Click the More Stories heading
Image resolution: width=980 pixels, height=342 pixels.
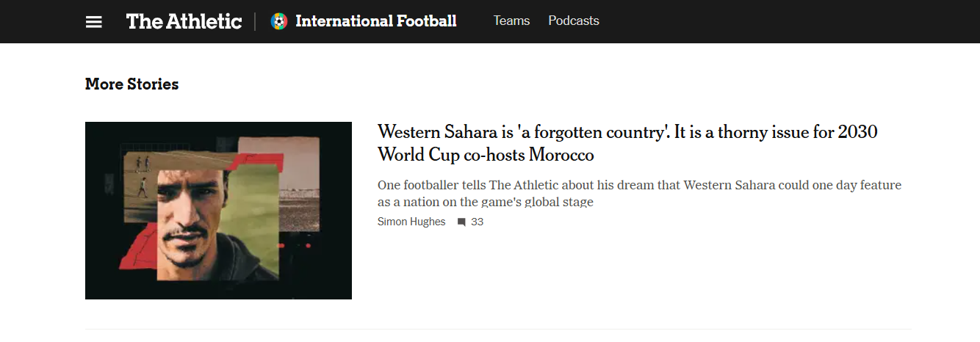pyautogui.click(x=131, y=84)
